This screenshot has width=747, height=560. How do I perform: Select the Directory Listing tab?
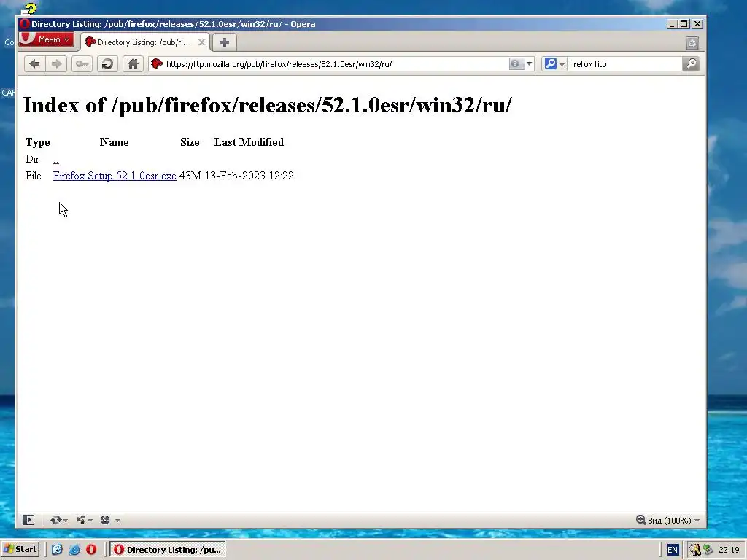tap(145, 42)
